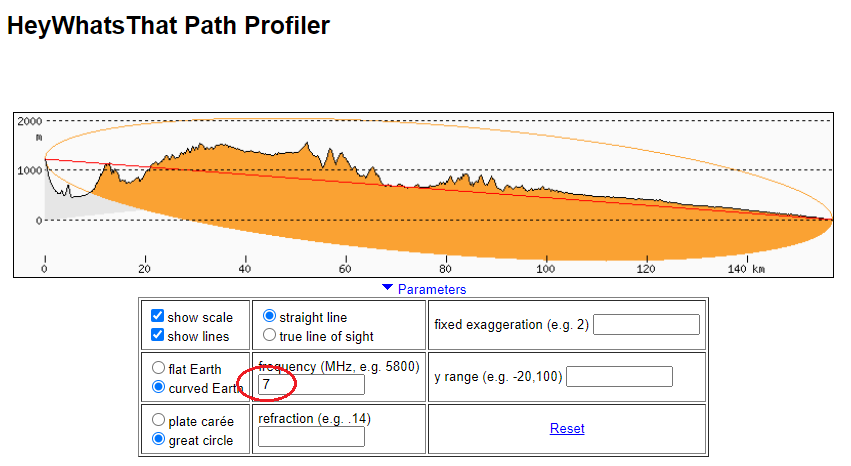Click the 0 elevation scale label

click(x=39, y=220)
